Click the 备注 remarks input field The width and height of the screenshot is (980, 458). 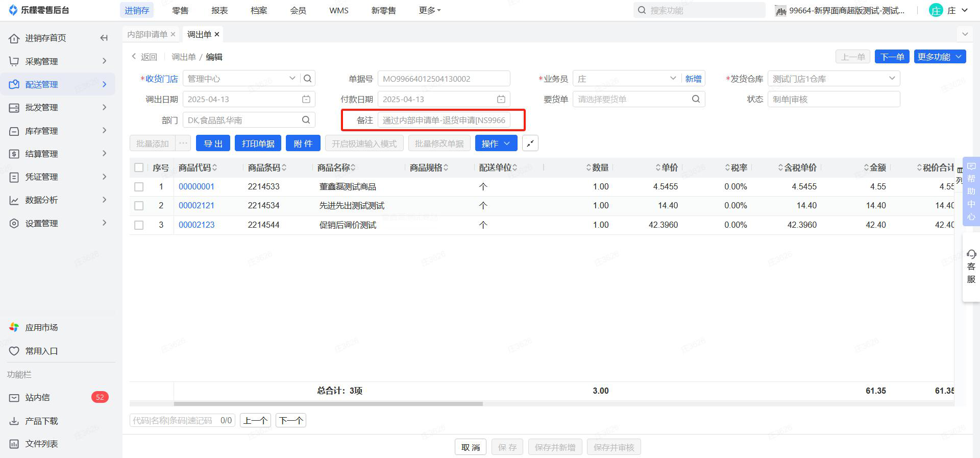coord(444,120)
